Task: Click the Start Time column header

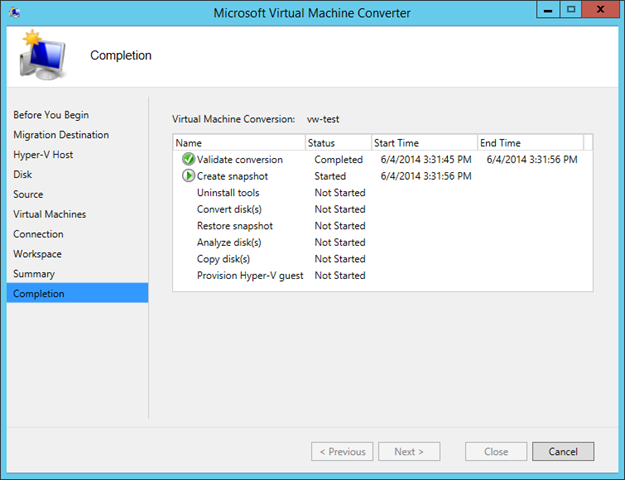Action: [x=425, y=143]
